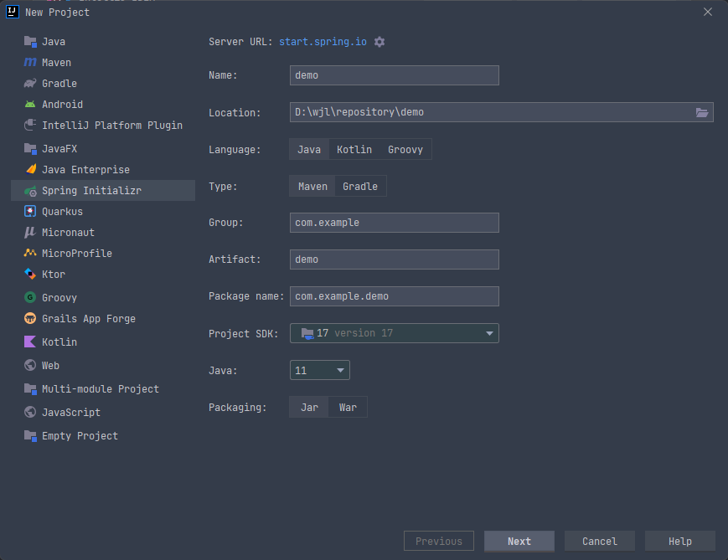Click the Java project type icon

[x=30, y=42]
